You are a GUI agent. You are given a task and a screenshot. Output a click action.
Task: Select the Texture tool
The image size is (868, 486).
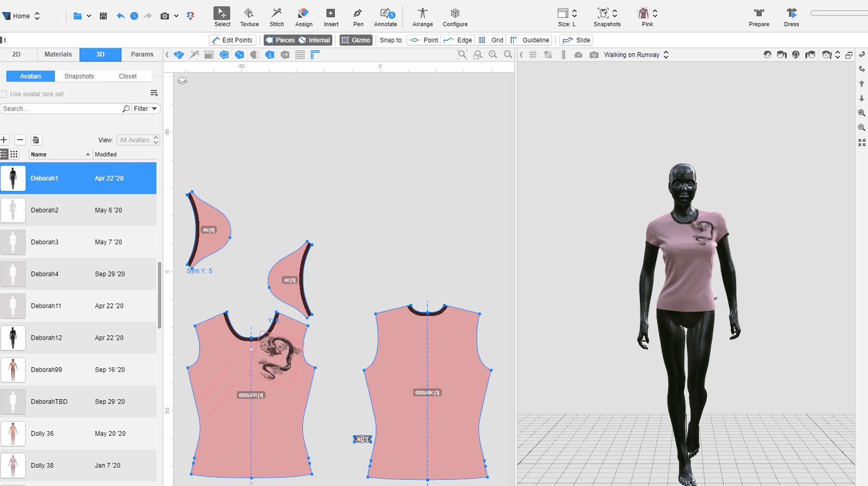pyautogui.click(x=249, y=17)
